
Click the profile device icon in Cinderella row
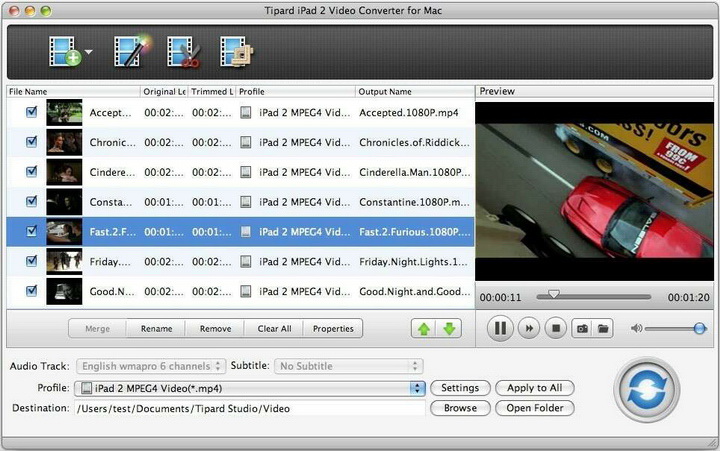point(246,172)
